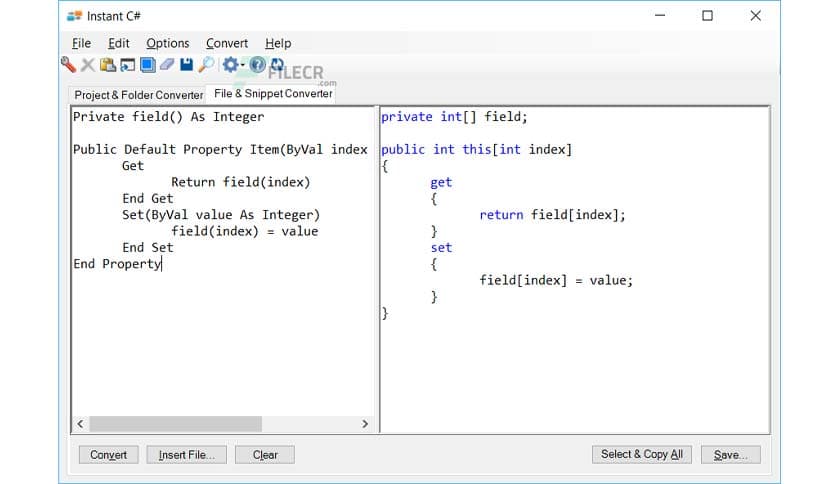Open the Options menu

click(x=167, y=43)
